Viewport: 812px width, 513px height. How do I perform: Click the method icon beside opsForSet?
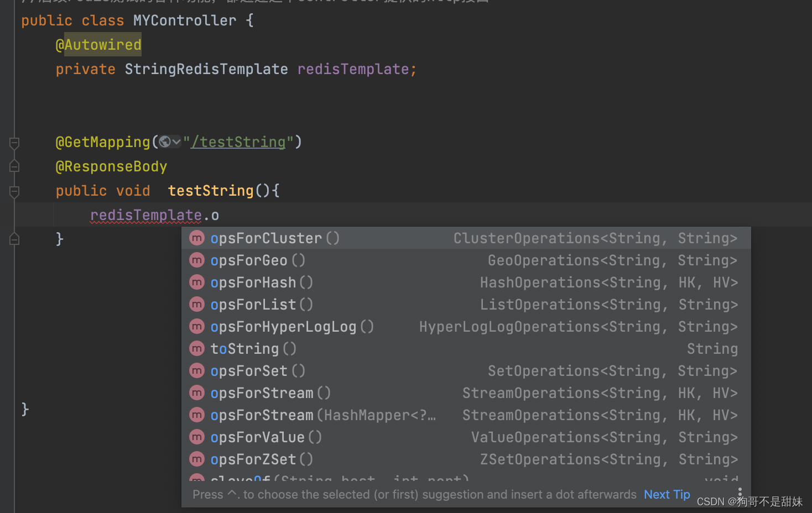click(197, 370)
